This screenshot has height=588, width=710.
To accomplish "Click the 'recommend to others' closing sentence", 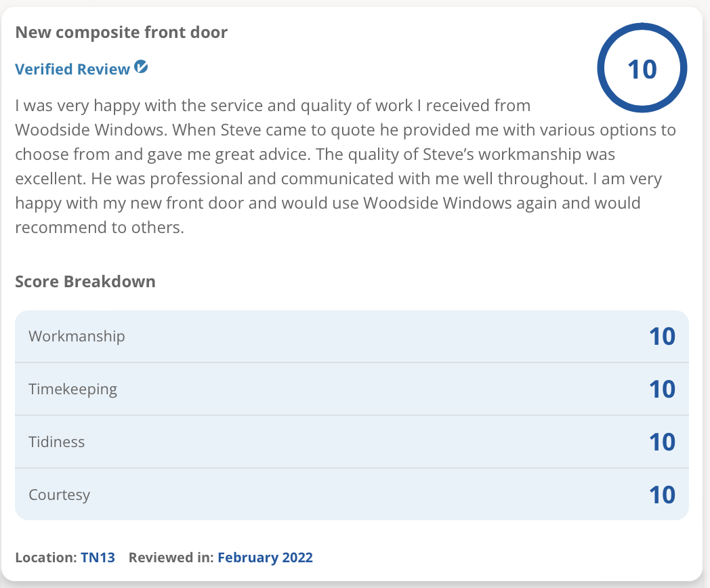I will coord(100,227).
